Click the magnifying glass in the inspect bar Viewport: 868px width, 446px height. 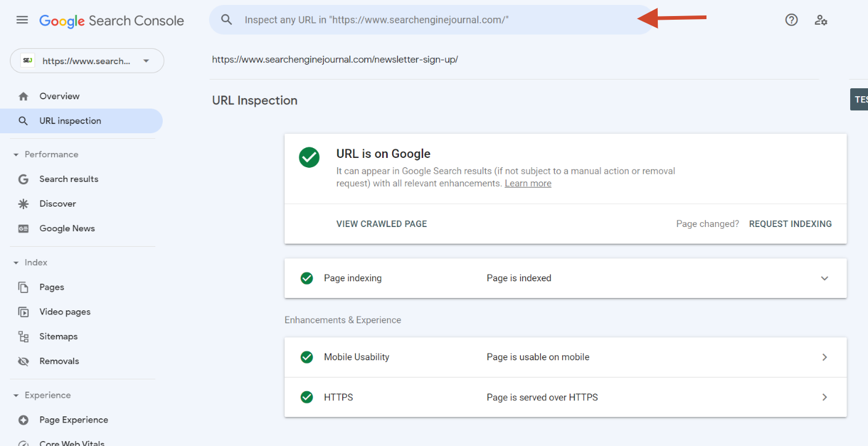[226, 19]
